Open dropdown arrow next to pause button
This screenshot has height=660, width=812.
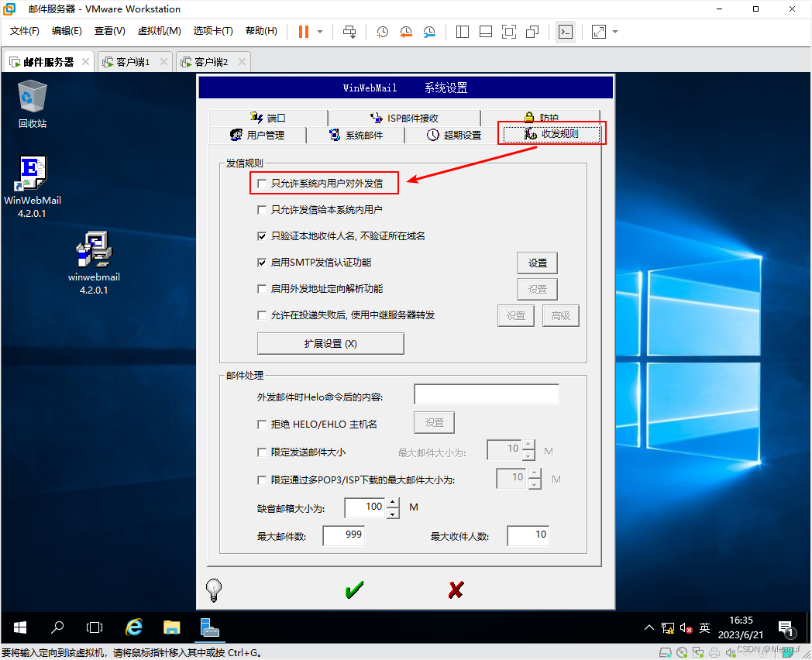pyautogui.click(x=320, y=32)
